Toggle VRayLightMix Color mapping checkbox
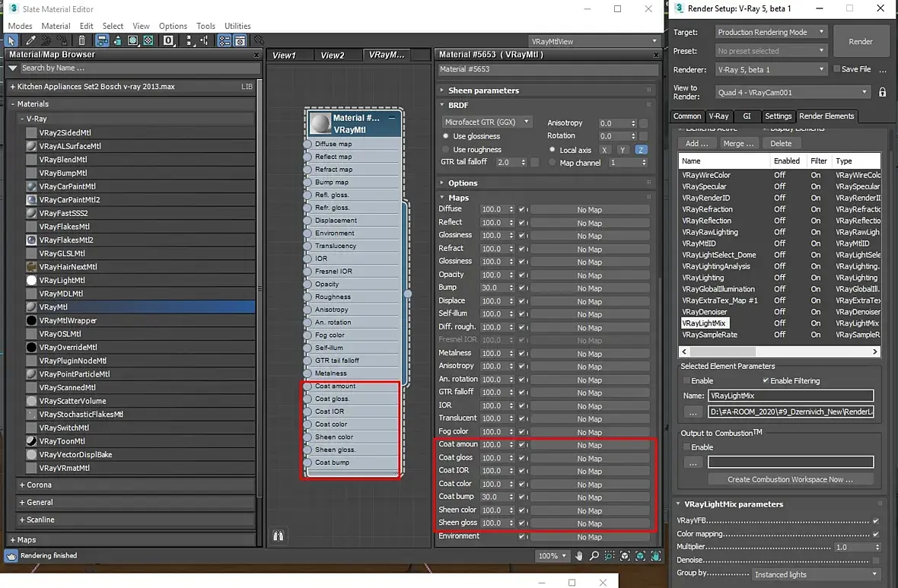This screenshot has width=898, height=588. [x=876, y=534]
